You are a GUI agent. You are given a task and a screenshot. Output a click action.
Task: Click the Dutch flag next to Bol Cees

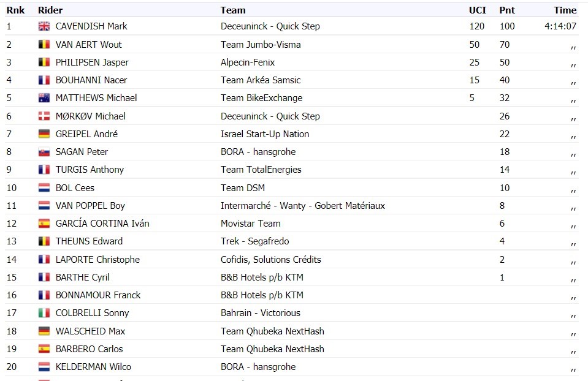point(44,187)
